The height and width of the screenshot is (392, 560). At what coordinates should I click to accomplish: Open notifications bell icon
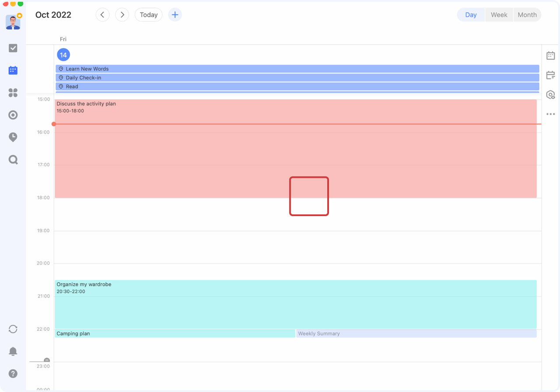point(13,351)
